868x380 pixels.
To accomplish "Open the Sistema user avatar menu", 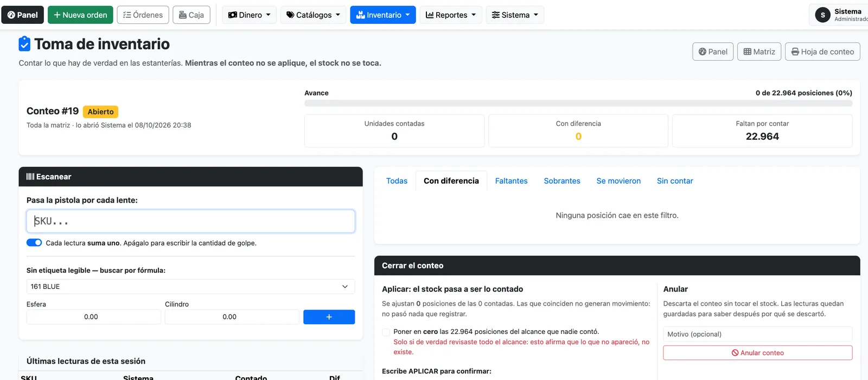I will click(839, 15).
